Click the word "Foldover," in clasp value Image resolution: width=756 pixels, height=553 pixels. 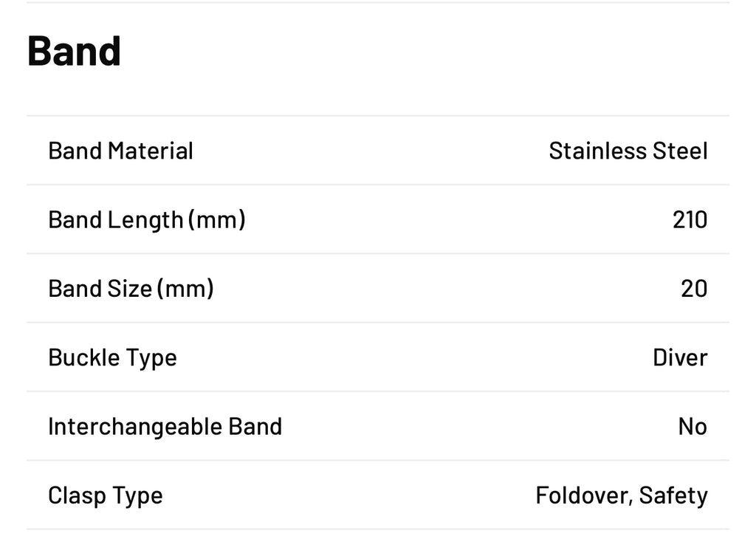[x=583, y=495]
